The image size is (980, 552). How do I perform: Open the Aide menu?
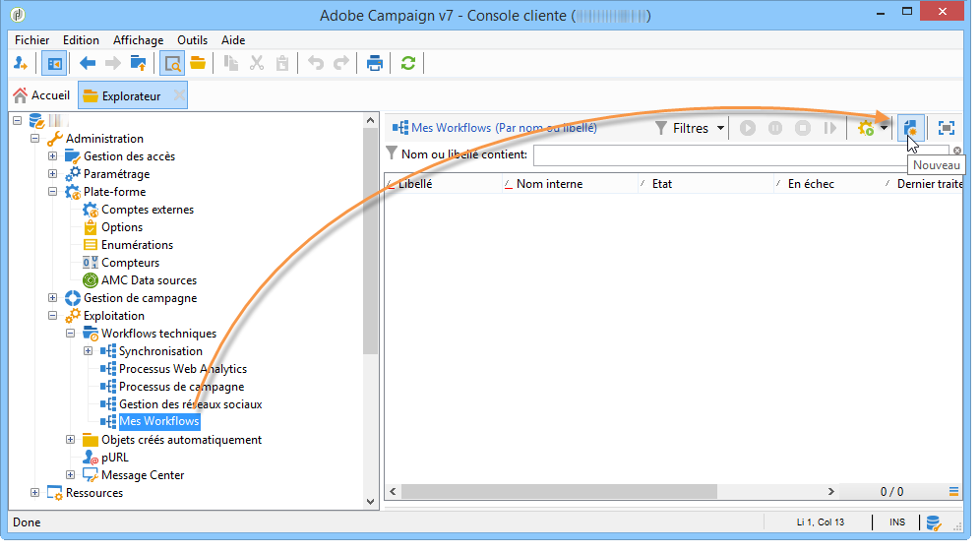click(x=233, y=40)
